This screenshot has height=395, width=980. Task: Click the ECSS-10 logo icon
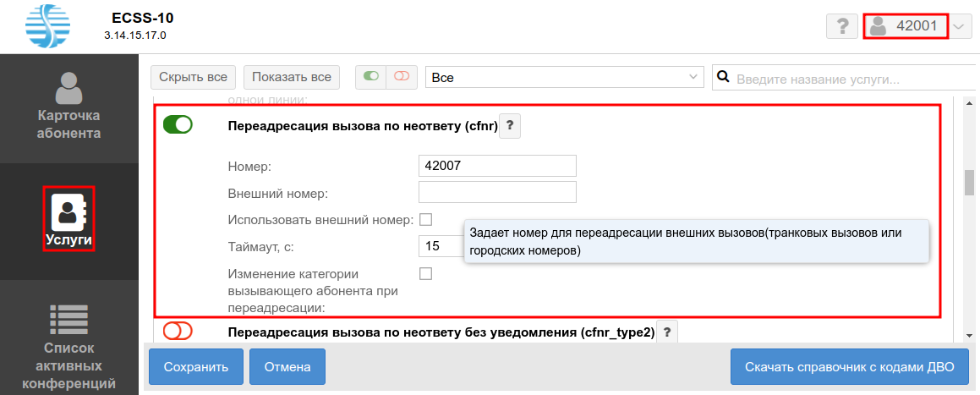pyautogui.click(x=49, y=25)
